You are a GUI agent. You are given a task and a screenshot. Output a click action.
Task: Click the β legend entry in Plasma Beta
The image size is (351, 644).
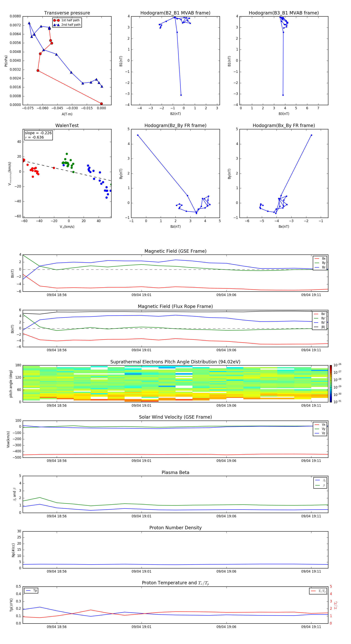(320, 485)
